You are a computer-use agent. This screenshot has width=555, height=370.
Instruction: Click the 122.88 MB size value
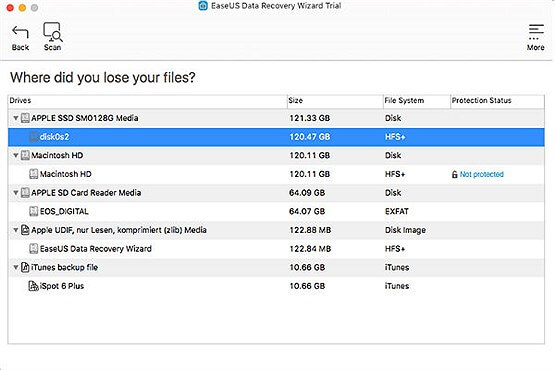pyautogui.click(x=310, y=230)
